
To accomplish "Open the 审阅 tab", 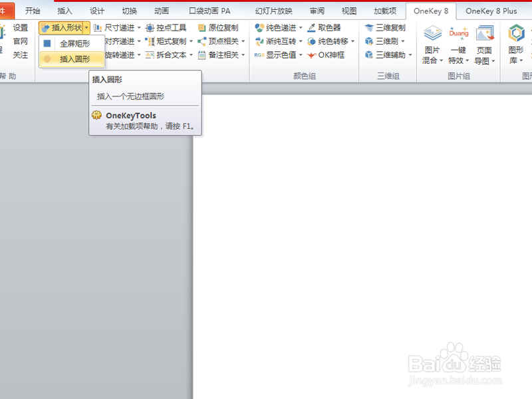I will tap(317, 11).
